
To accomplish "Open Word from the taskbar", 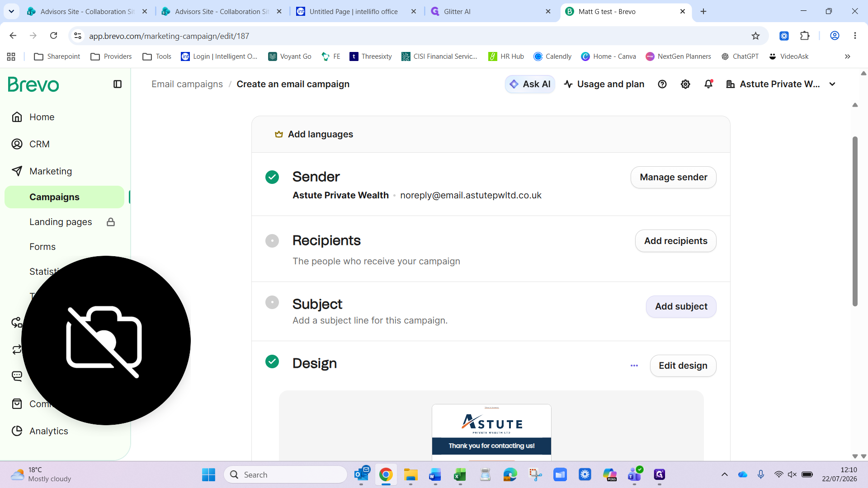I will pos(435,474).
